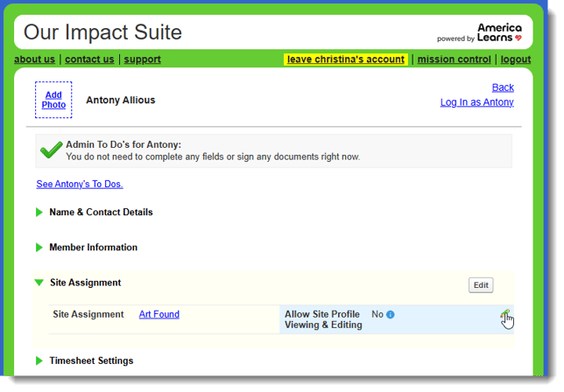Image resolution: width=564 pixels, height=392 pixels.
Task: Click the Back link
Action: click(503, 87)
